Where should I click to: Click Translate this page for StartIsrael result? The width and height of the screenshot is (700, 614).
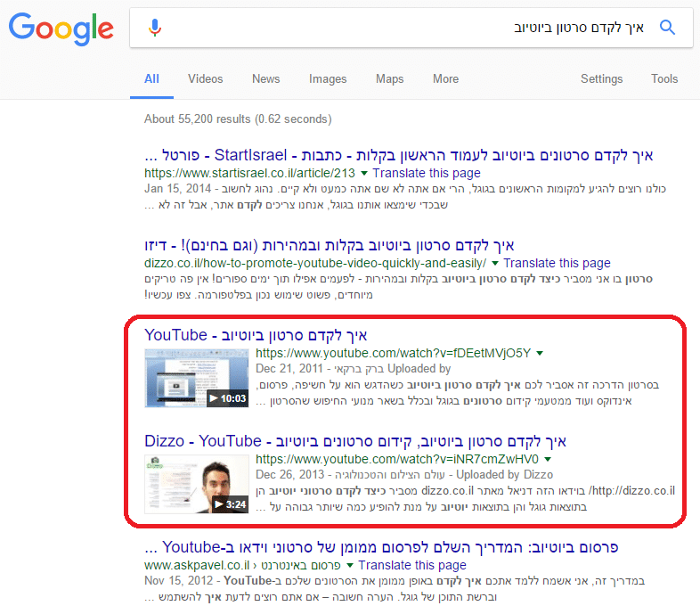point(427,173)
